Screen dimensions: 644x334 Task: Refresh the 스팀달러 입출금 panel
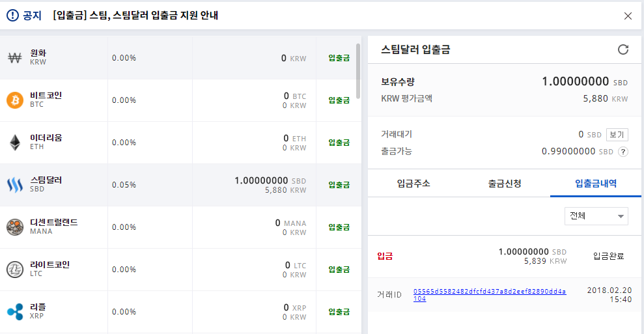point(623,49)
